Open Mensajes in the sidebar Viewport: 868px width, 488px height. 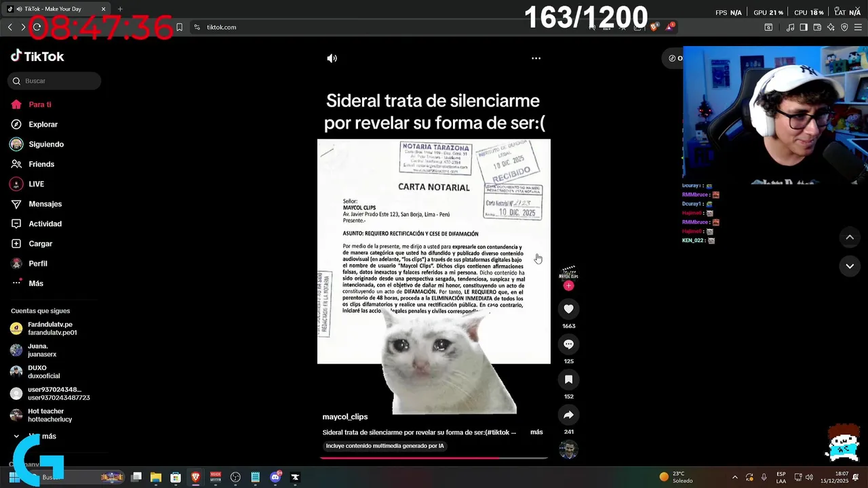36,204
